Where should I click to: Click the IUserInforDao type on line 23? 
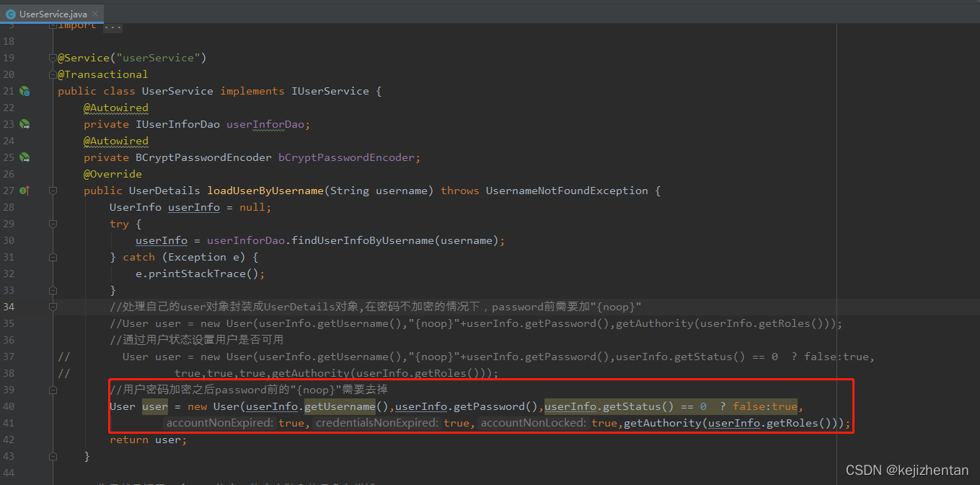click(178, 124)
